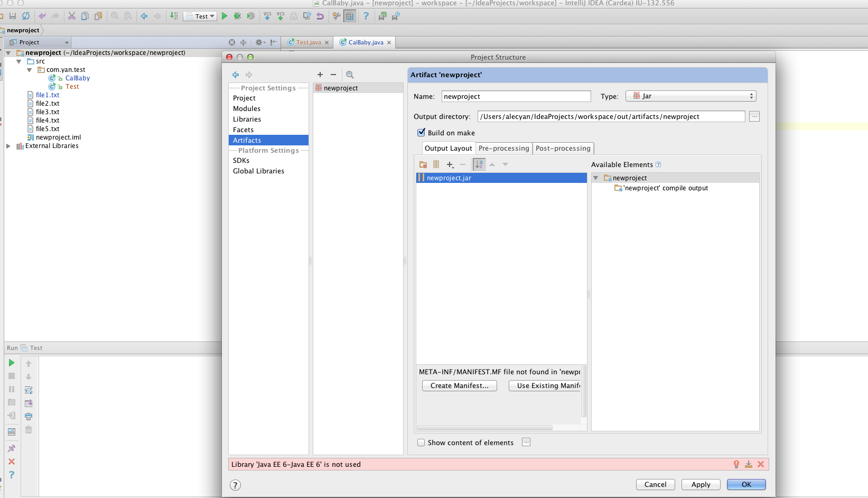Click the Create Manifest button

tap(459, 385)
